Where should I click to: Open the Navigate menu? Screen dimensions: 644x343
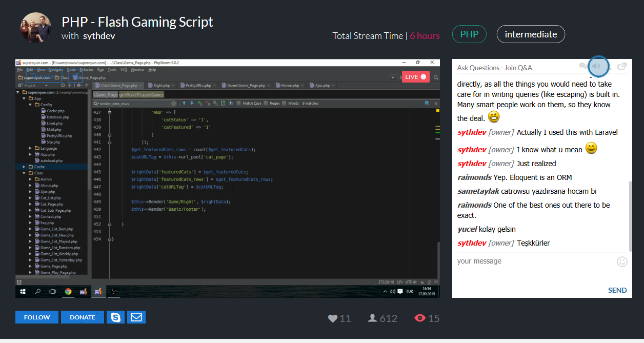pyautogui.click(x=56, y=70)
